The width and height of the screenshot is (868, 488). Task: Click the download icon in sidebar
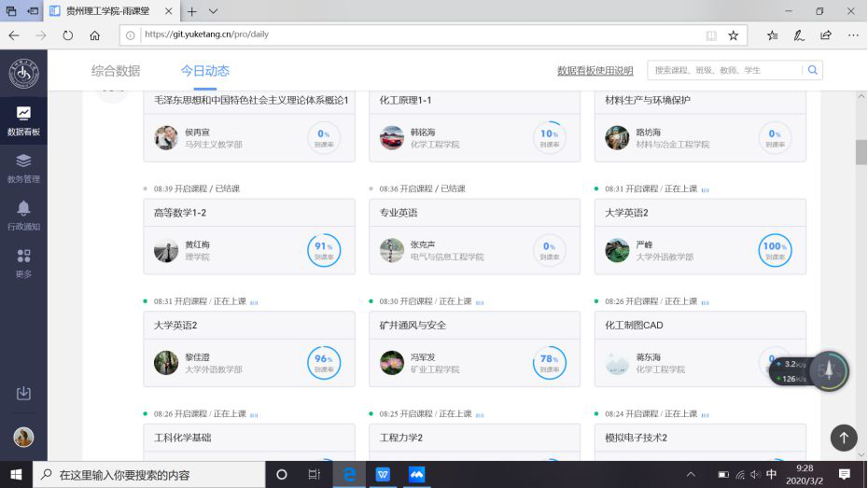tap(23, 393)
